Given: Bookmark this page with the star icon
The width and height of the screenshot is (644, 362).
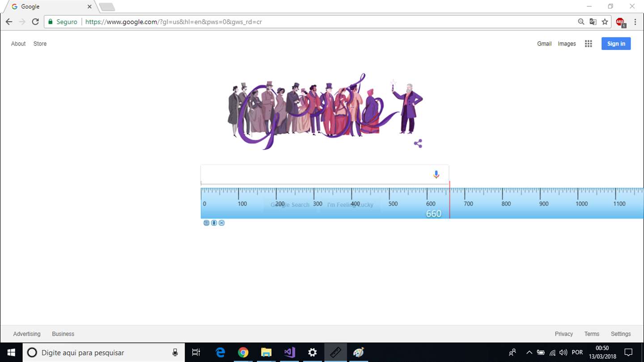Looking at the screenshot, I should [605, 21].
